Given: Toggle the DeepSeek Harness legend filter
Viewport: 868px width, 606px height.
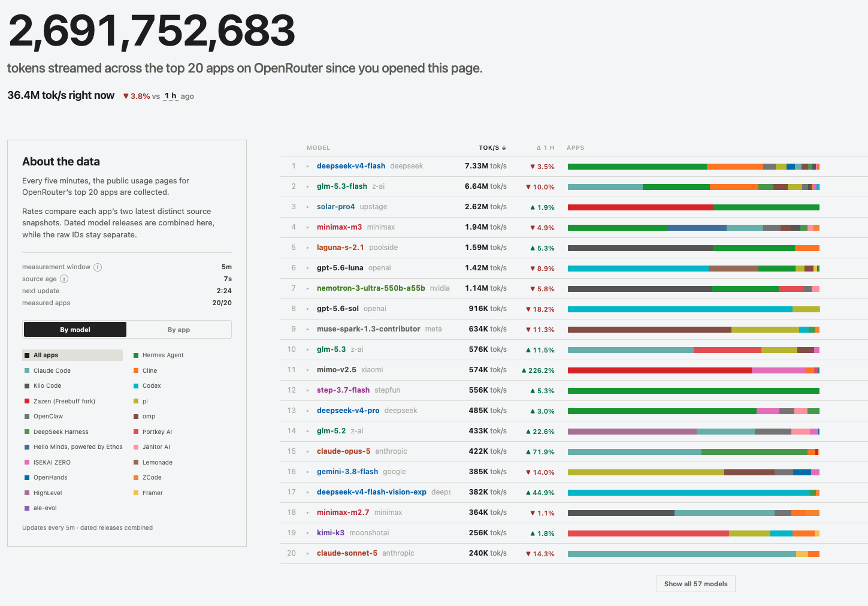Looking at the screenshot, I should pyautogui.click(x=56, y=432).
